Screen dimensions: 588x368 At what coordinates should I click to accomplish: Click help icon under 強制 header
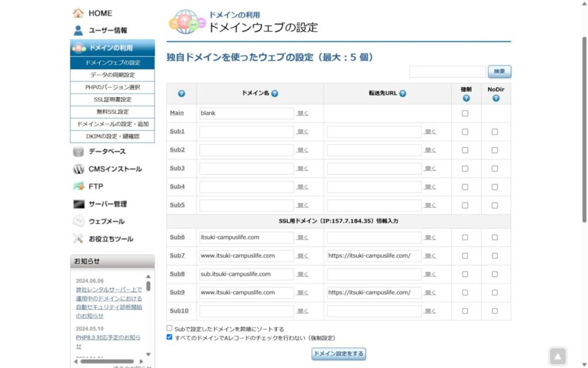point(466,98)
